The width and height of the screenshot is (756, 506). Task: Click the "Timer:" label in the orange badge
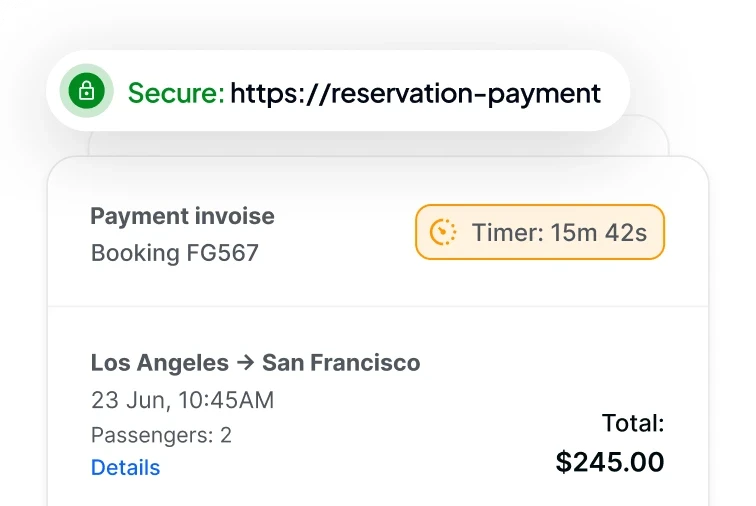pyautogui.click(x=508, y=232)
